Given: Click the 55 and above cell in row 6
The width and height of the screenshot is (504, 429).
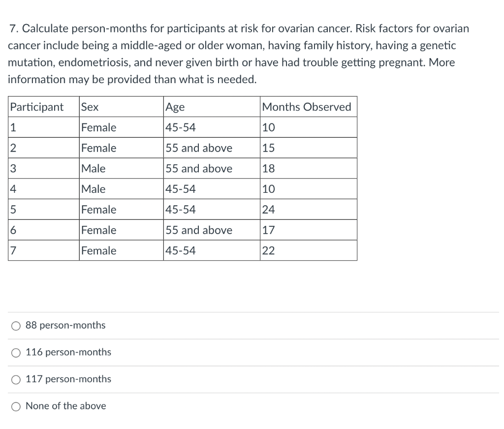Looking at the screenshot, I should (199, 230).
